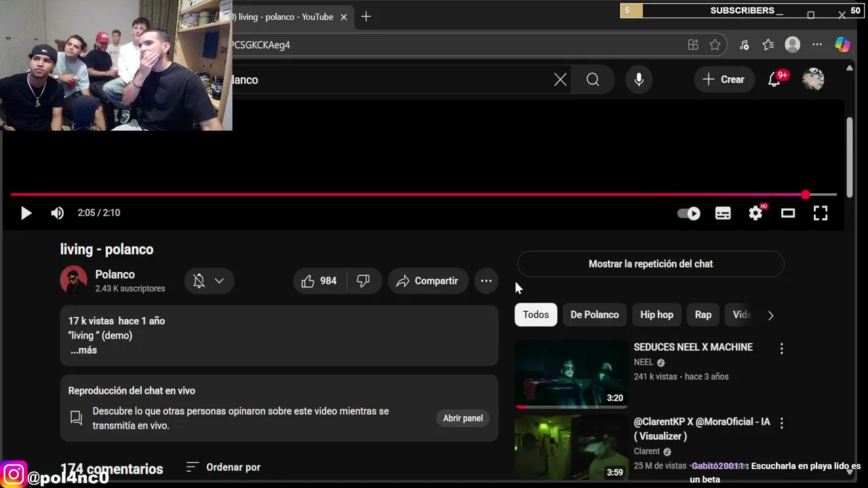This screenshot has height=488, width=868.
Task: Open Polanco channel avatar
Action: pos(73,280)
